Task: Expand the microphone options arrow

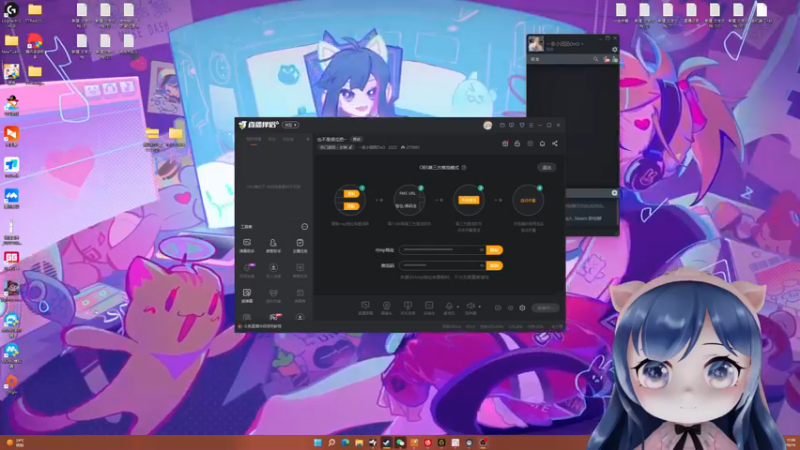Action: click(x=458, y=307)
